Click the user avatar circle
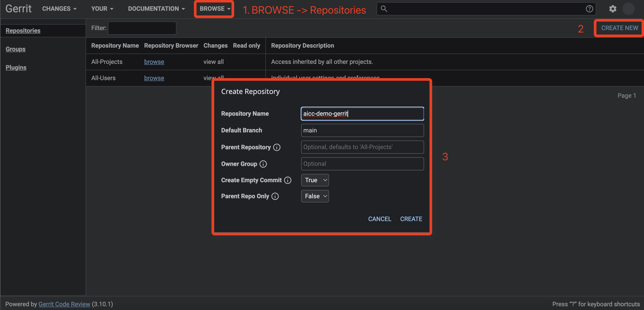Image resolution: width=644 pixels, height=310 pixels. click(628, 9)
